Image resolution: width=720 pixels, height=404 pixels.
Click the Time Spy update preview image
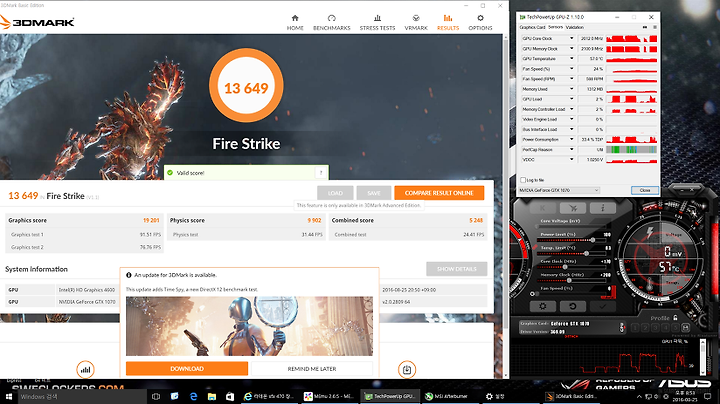249,326
